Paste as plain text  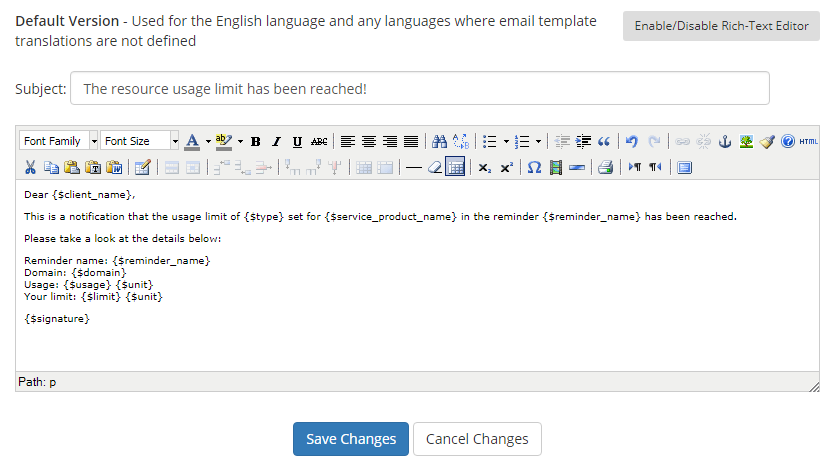point(93,168)
